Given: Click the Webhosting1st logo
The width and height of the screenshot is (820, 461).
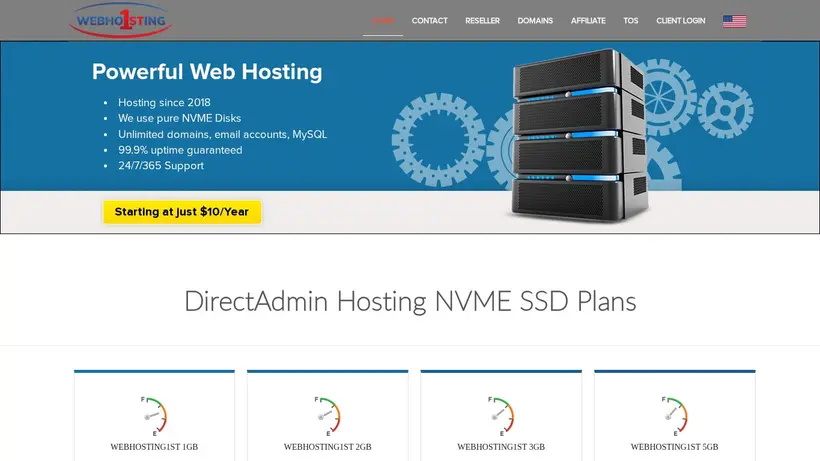Looking at the screenshot, I should 120,20.
